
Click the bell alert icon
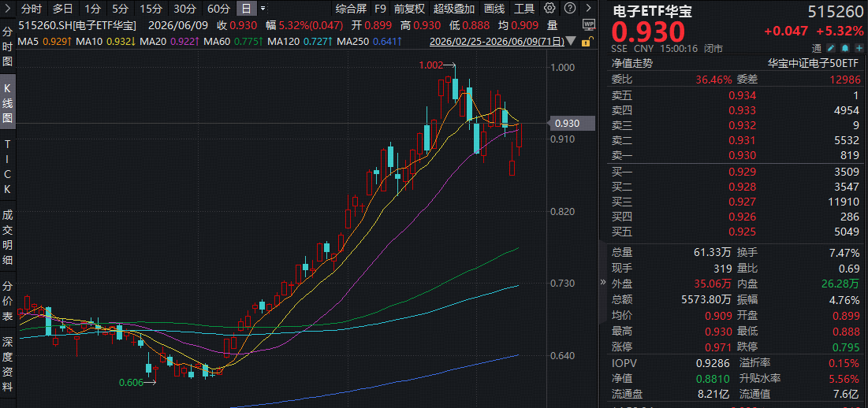click(844, 48)
